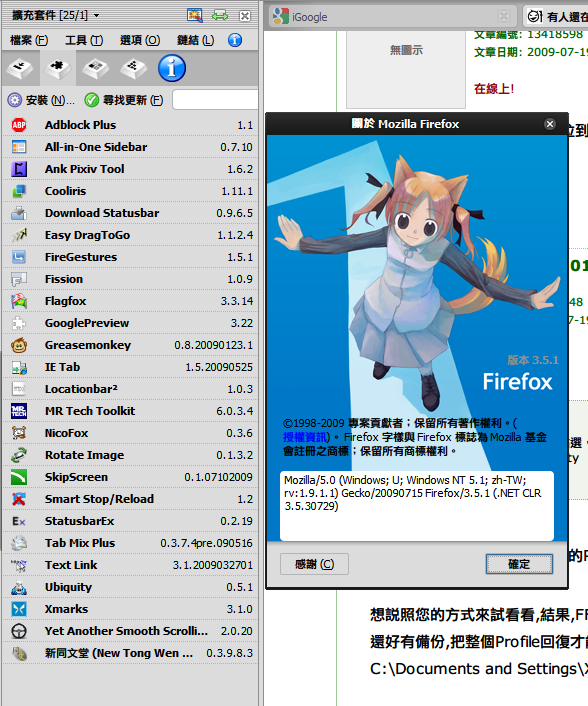Screen dimensions: 588x706
Task: Click the 感謝 (C) credits button
Action: tap(314, 564)
